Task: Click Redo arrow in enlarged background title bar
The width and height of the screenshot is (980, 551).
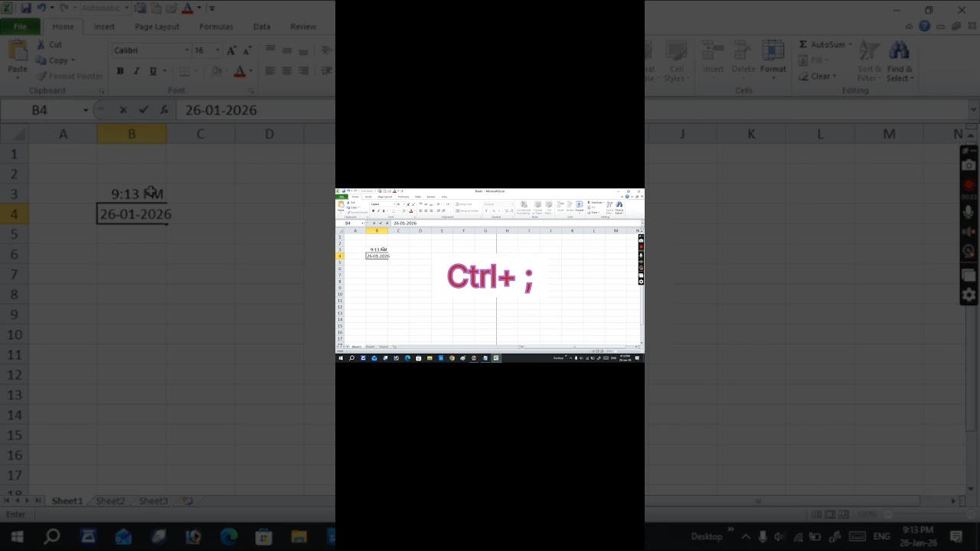Action: pyautogui.click(x=64, y=8)
